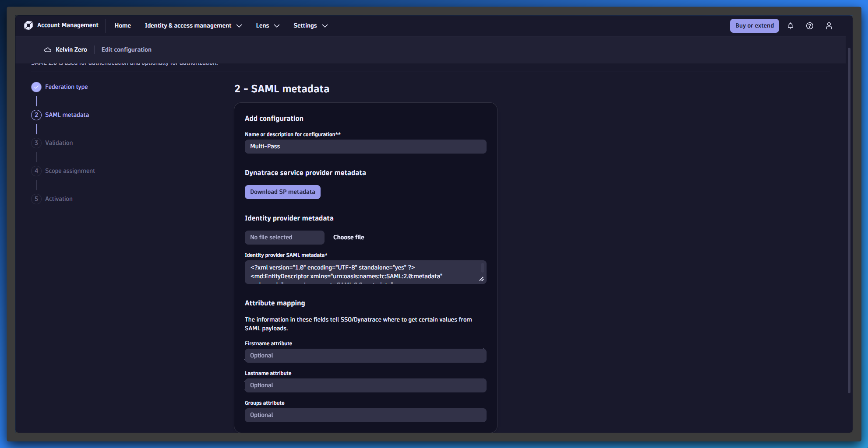Click Buy or extend button
The width and height of the screenshot is (868, 448).
[754, 26]
